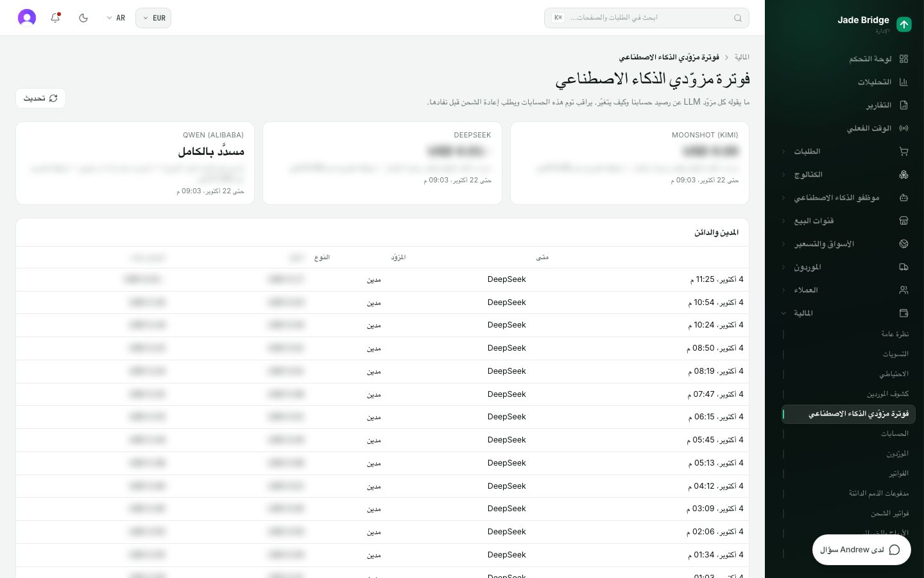Viewport: 924px width, 578px height.
Task: Open notifications bell
Action: 55,18
